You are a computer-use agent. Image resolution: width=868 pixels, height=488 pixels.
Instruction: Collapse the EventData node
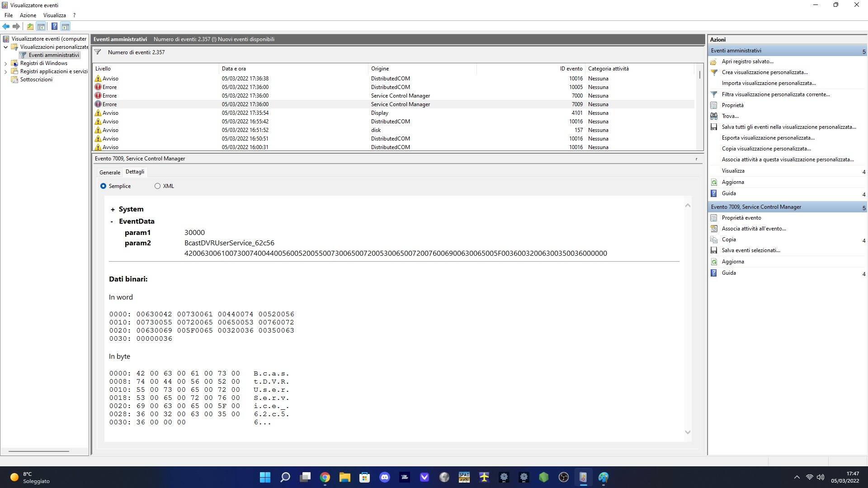112,221
